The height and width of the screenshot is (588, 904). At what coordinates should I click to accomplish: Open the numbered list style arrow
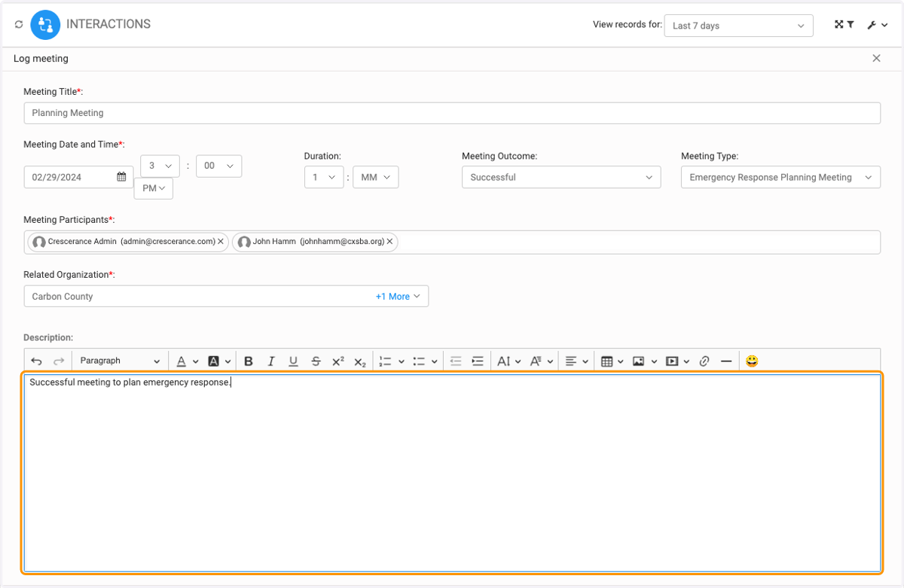pyautogui.click(x=402, y=361)
